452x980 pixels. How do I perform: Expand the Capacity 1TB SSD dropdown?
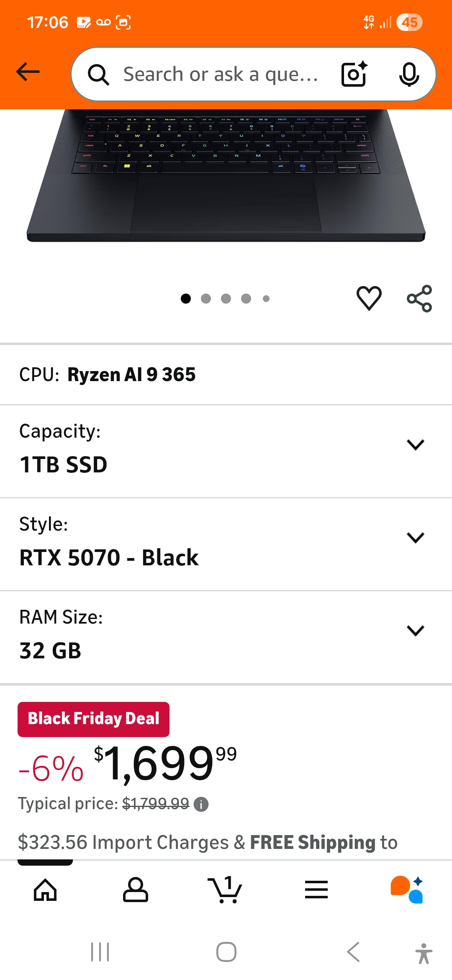[415, 445]
